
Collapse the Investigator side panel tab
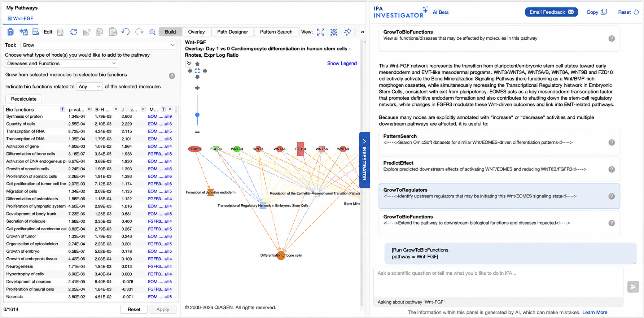(364, 160)
